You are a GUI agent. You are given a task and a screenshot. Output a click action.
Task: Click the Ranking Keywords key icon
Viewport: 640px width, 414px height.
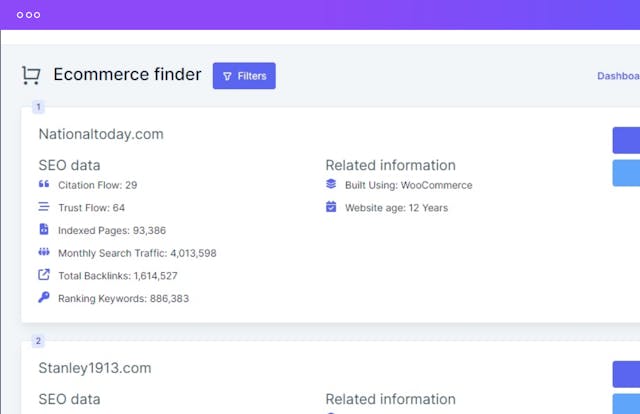(44, 297)
